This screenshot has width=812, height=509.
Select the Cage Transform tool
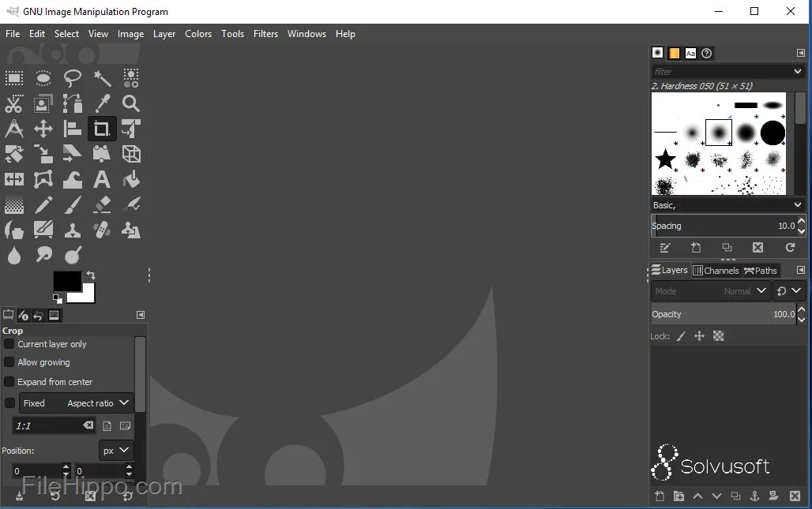(x=43, y=179)
